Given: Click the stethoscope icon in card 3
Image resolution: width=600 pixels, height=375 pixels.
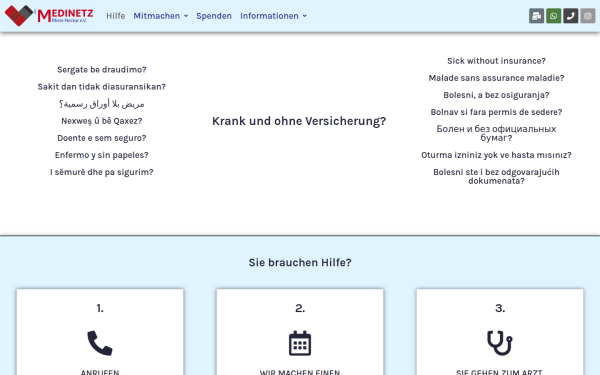Looking at the screenshot, I should (x=500, y=343).
